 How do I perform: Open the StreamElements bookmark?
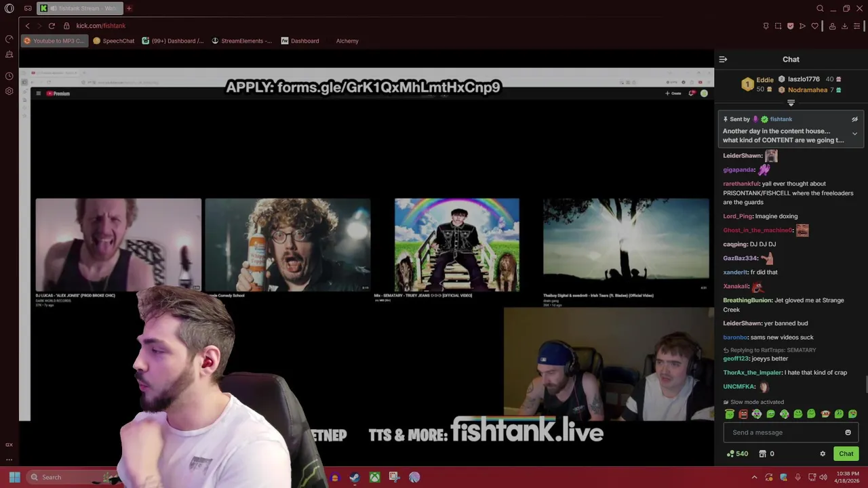pyautogui.click(x=241, y=41)
